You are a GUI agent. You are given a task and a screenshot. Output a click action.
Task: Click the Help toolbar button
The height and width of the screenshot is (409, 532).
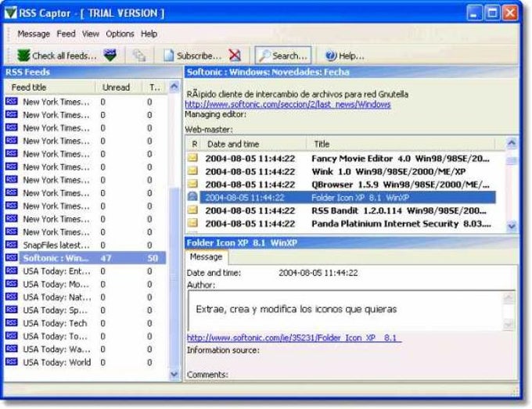344,56
